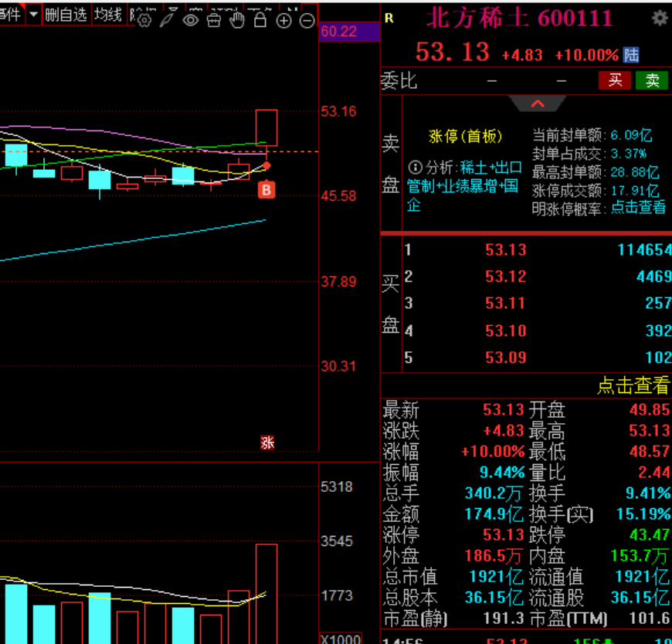
Task: Click the 均线 toolbar button
Action: tap(108, 15)
